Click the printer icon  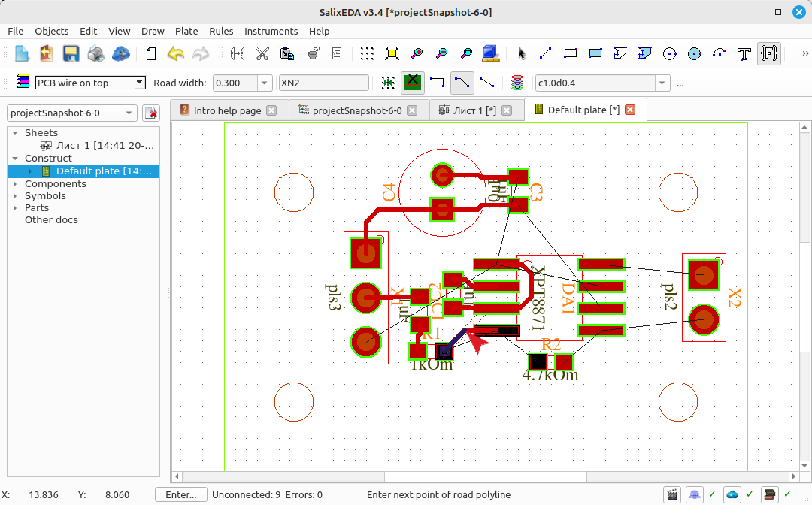[x=95, y=53]
